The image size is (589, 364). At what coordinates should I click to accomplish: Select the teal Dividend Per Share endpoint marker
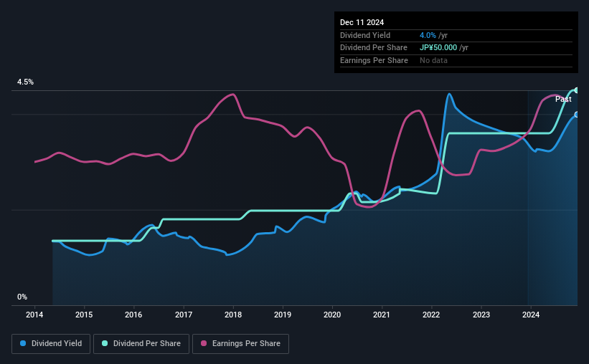[x=577, y=90]
